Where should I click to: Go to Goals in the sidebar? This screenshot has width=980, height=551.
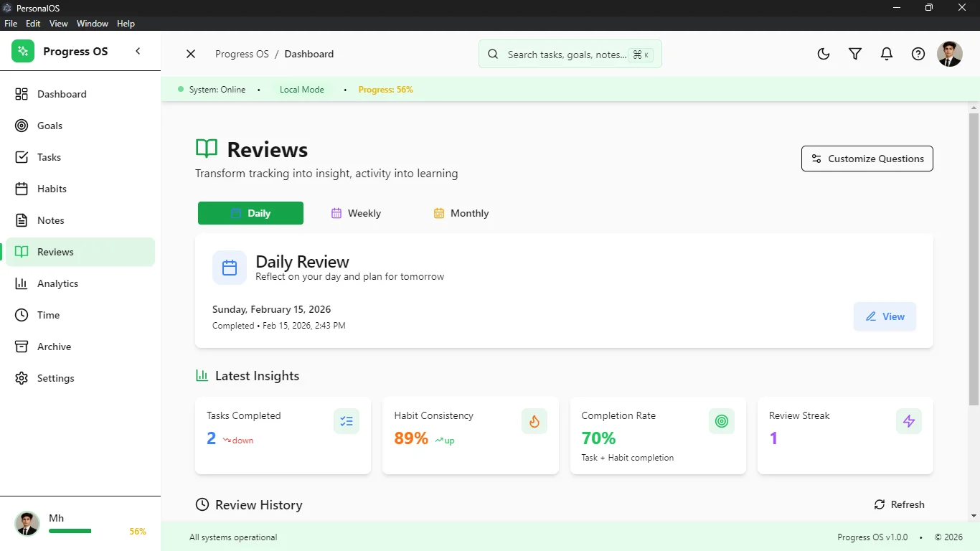tap(80, 126)
